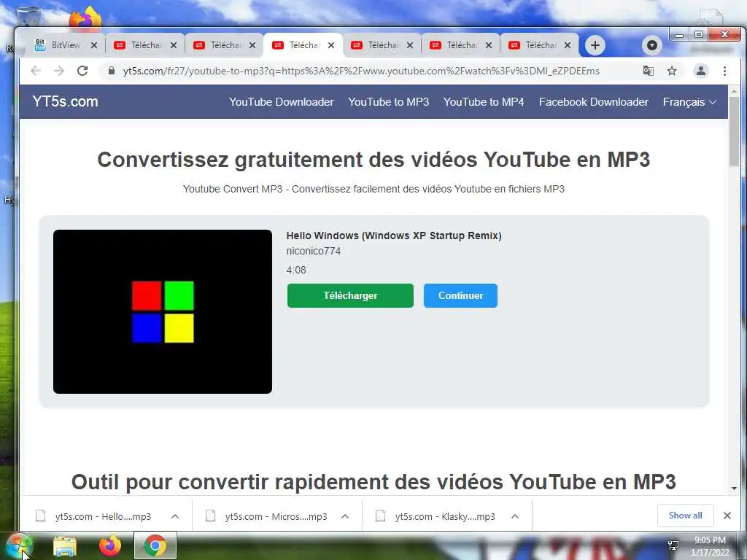
Task: Click the Firefox desktop shortcut icon
Action: click(85, 17)
